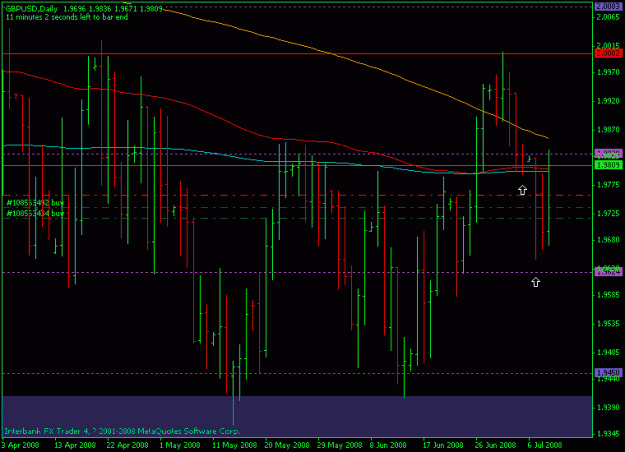
Task: Click the 1.9485 price scale label
Action: (608, 353)
